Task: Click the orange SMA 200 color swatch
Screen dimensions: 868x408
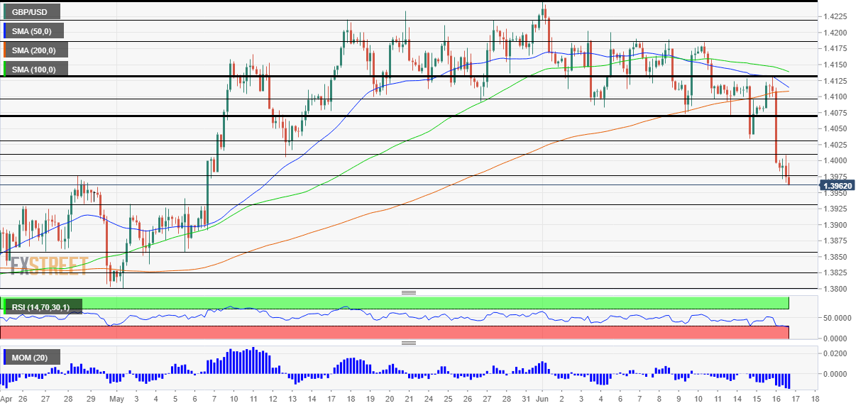Action: point(6,50)
